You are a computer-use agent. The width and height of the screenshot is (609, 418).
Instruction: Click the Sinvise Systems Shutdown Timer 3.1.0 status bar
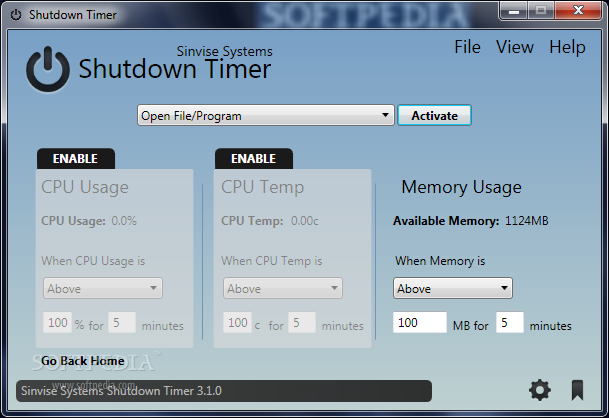[x=224, y=391]
